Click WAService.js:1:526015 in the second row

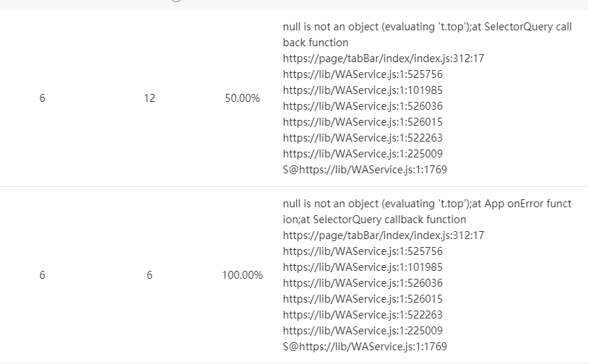(363, 299)
